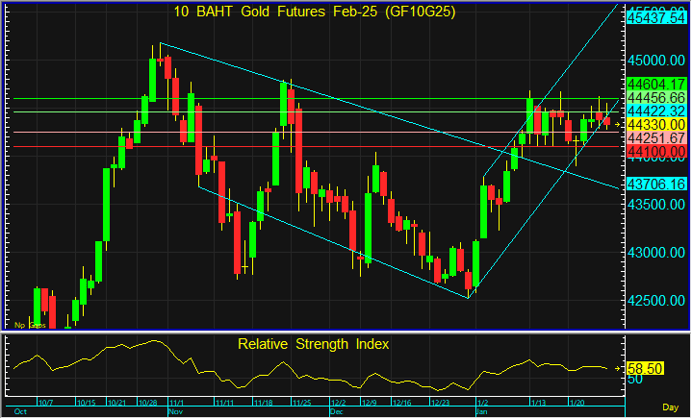The image size is (692, 419).
Task: Click the 1/13 date on time axis
Action: [x=538, y=402]
